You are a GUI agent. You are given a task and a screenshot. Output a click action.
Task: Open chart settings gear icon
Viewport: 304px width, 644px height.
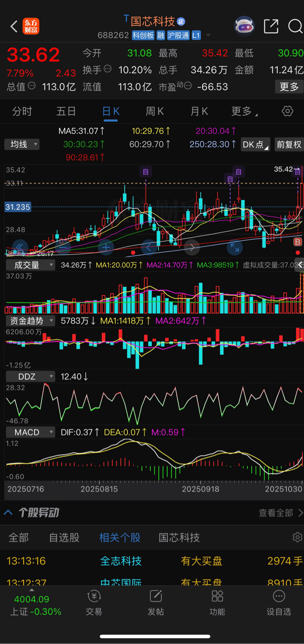point(287,111)
